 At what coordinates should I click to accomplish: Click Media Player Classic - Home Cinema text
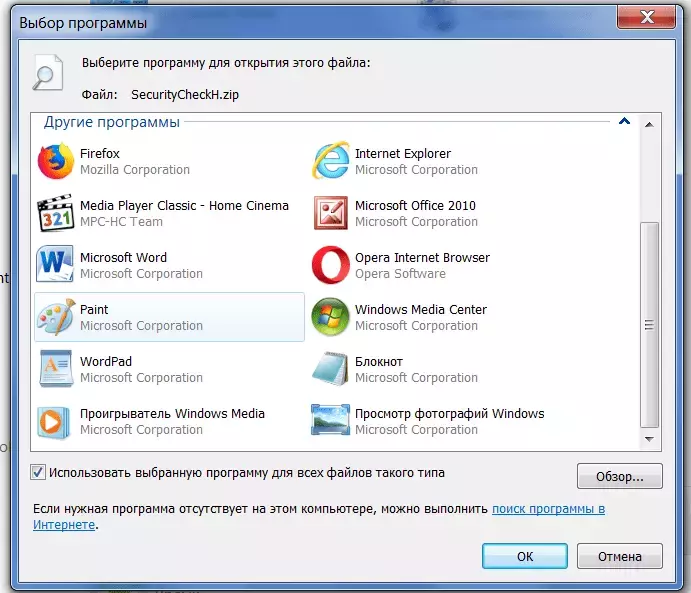click(x=184, y=206)
